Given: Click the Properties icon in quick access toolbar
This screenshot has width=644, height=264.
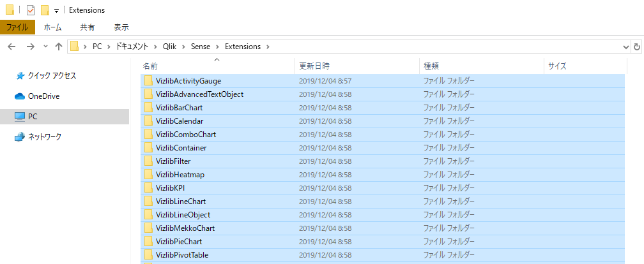Looking at the screenshot, I should click(x=31, y=10).
